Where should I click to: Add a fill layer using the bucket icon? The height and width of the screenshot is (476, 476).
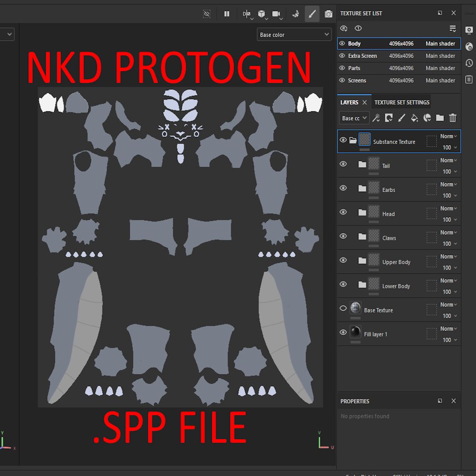[x=414, y=118]
